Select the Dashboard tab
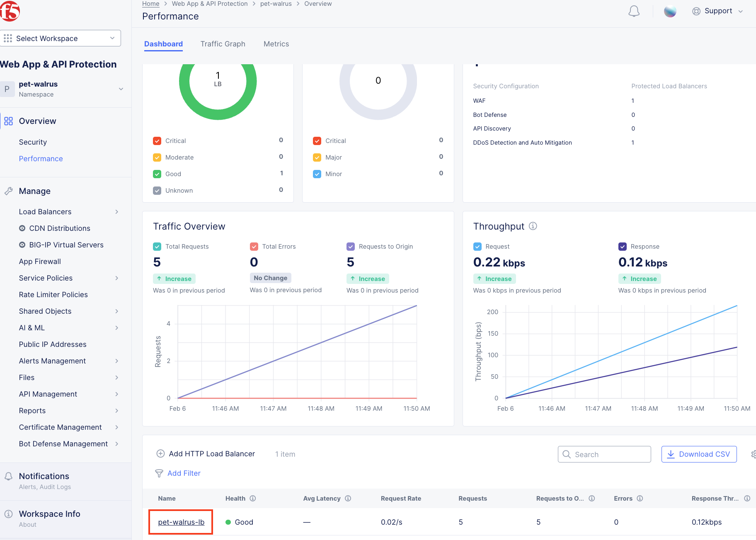 [x=163, y=44]
